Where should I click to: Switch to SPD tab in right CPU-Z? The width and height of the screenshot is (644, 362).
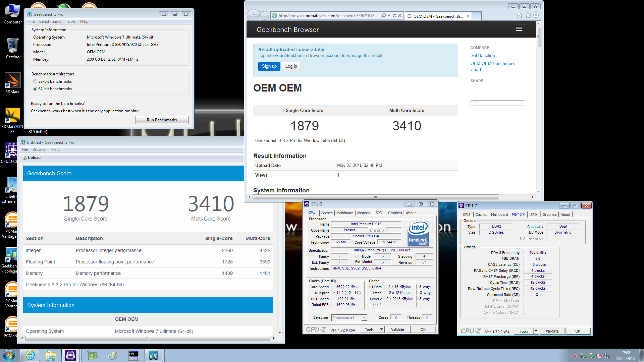coord(533,215)
